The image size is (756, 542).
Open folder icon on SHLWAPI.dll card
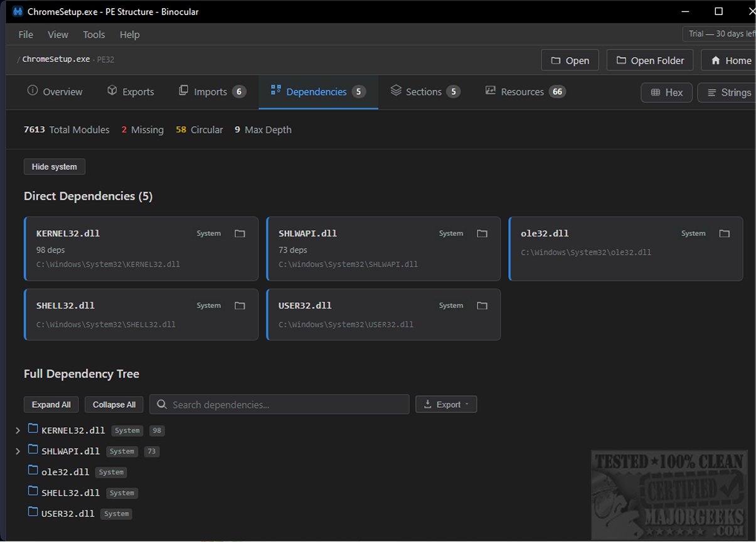coord(482,233)
